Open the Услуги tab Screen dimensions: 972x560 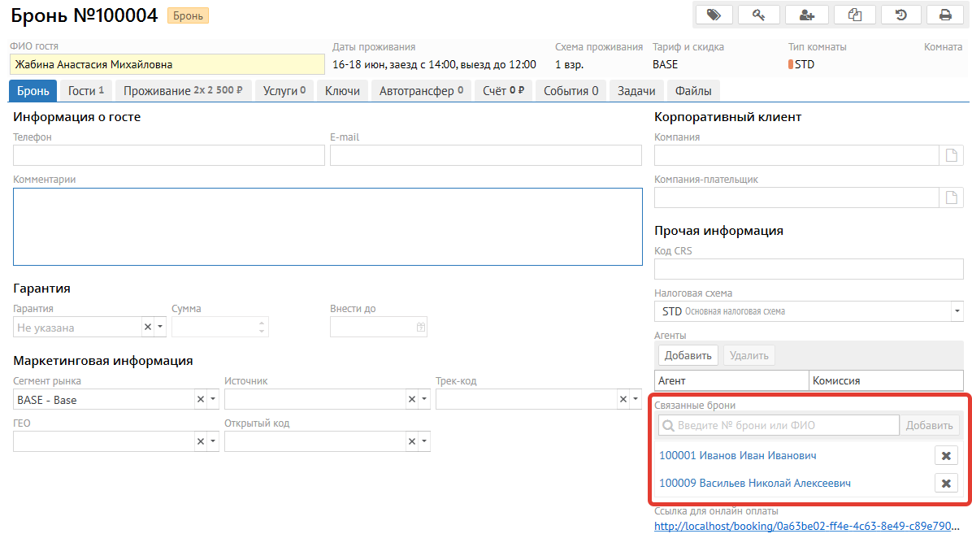click(x=284, y=91)
